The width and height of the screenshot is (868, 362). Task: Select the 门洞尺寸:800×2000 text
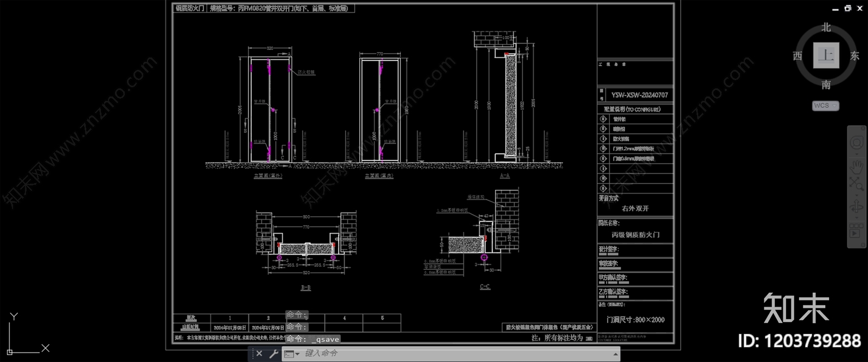point(635,320)
